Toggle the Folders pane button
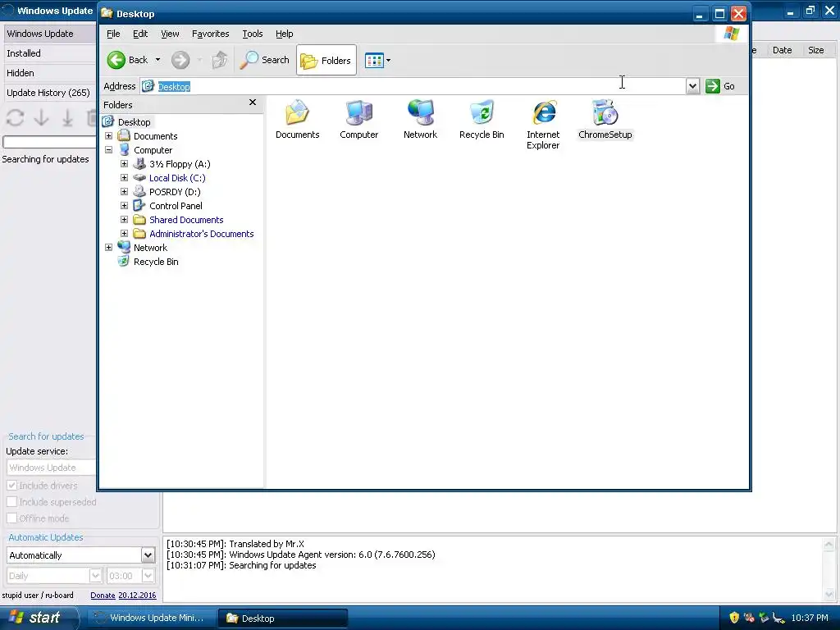 pyautogui.click(x=326, y=61)
